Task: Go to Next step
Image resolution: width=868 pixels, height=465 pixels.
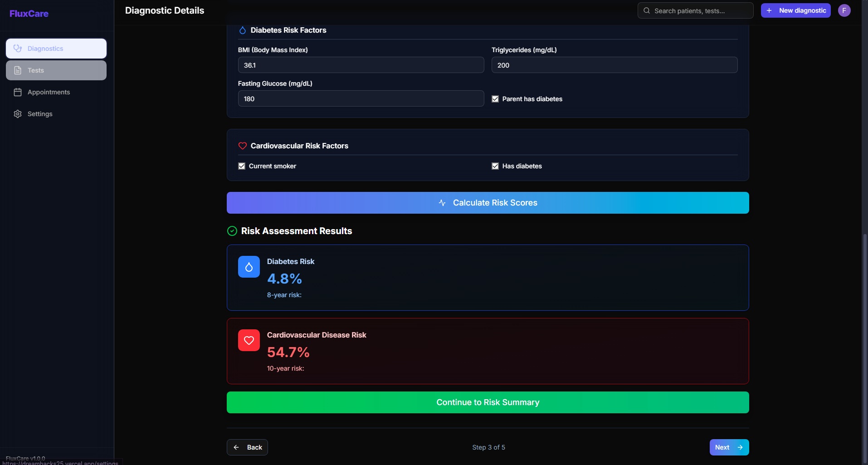Action: click(x=729, y=447)
